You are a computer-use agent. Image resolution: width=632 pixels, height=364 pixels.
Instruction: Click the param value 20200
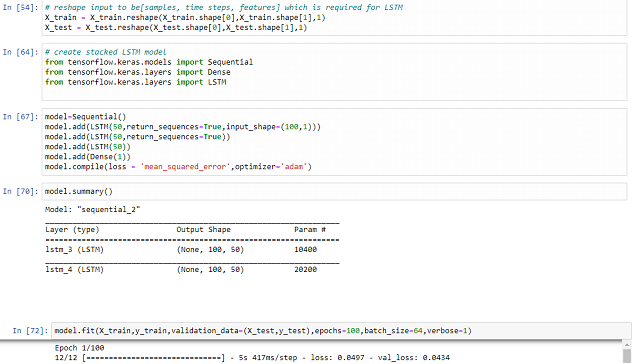(x=306, y=270)
